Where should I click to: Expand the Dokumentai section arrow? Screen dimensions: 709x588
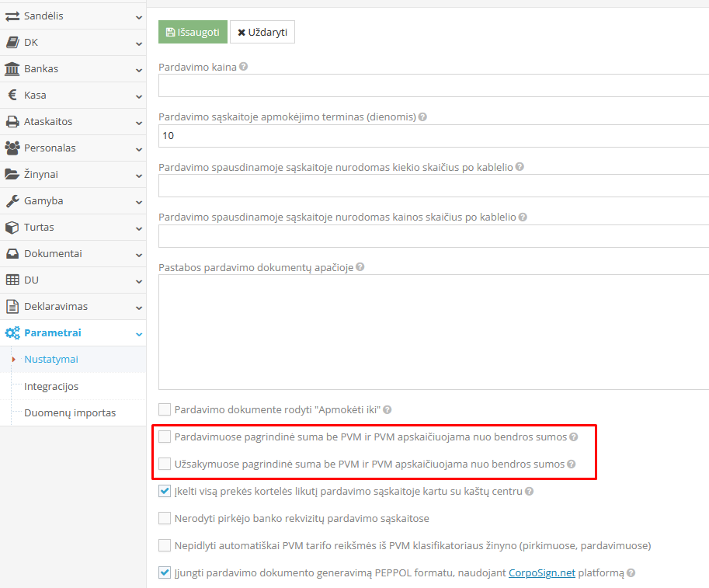pos(138,255)
